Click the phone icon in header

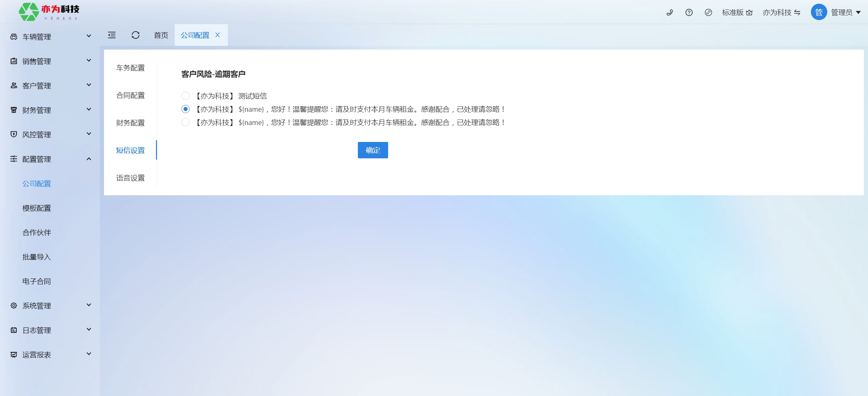pos(670,13)
